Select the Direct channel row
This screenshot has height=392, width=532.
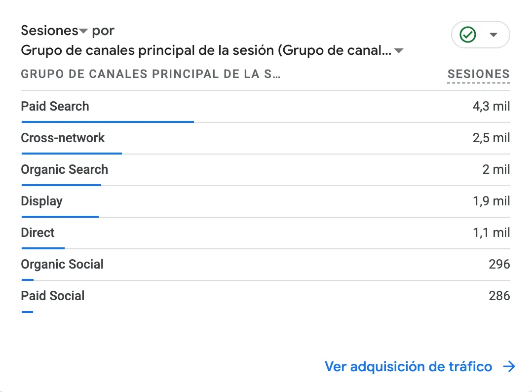266,233
